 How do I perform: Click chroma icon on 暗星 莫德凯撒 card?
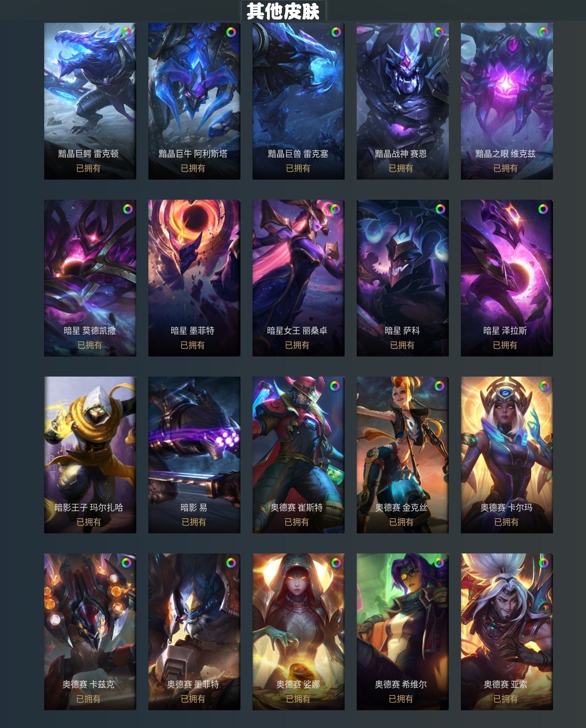(128, 209)
